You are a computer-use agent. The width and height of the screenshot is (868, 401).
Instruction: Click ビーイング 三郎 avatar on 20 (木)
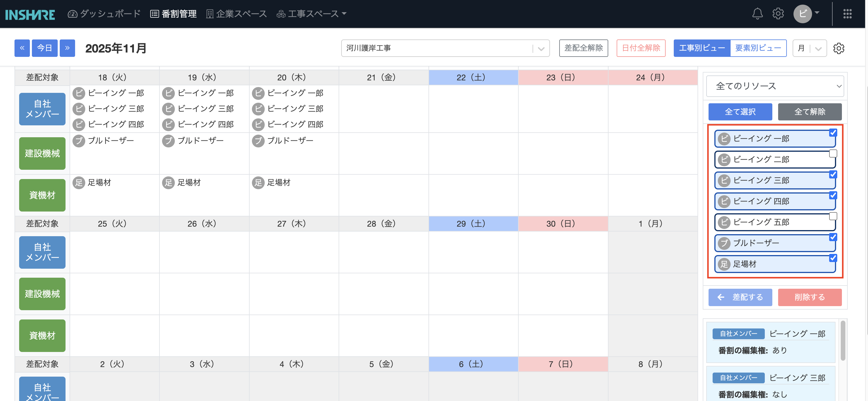(x=258, y=109)
